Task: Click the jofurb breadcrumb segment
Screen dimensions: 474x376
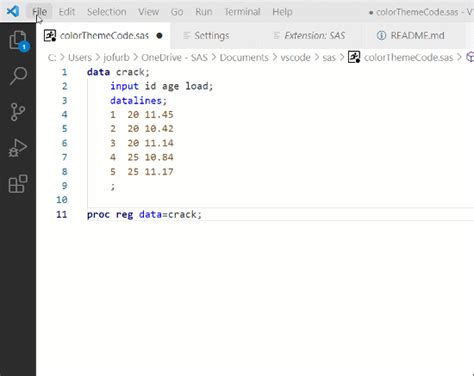Action: [116, 57]
